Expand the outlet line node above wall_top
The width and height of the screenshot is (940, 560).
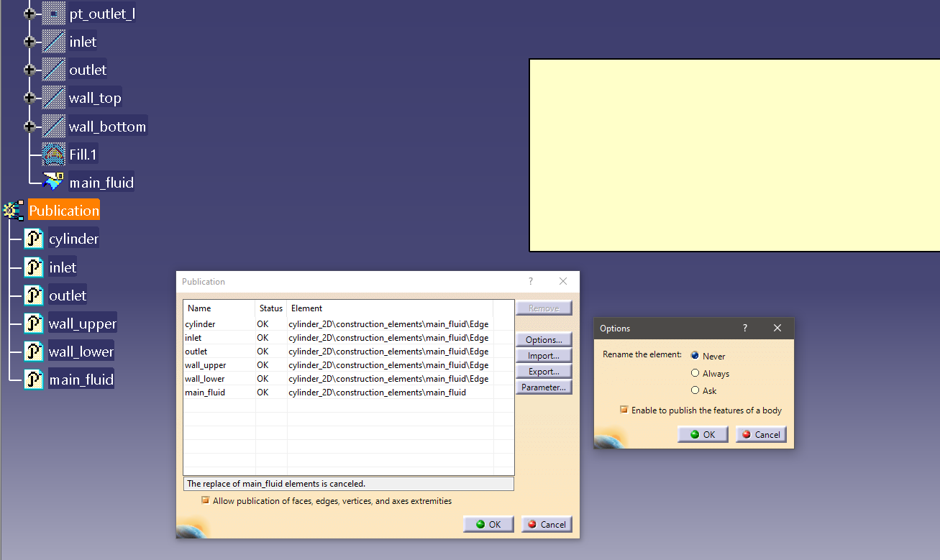point(29,70)
